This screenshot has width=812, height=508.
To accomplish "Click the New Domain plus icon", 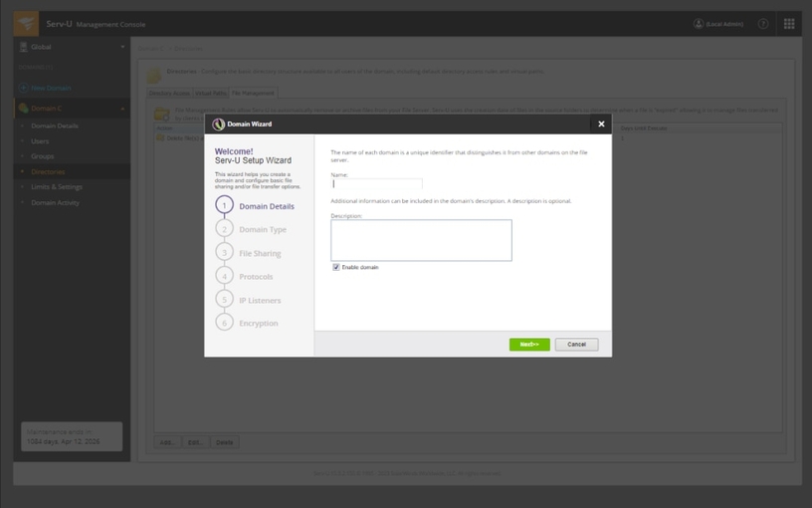I will pos(23,88).
